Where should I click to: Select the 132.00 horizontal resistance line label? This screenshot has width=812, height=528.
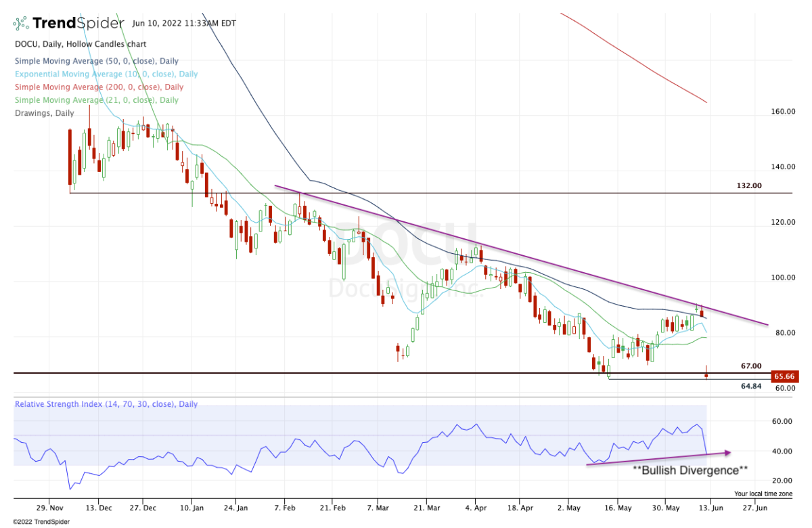[748, 185]
